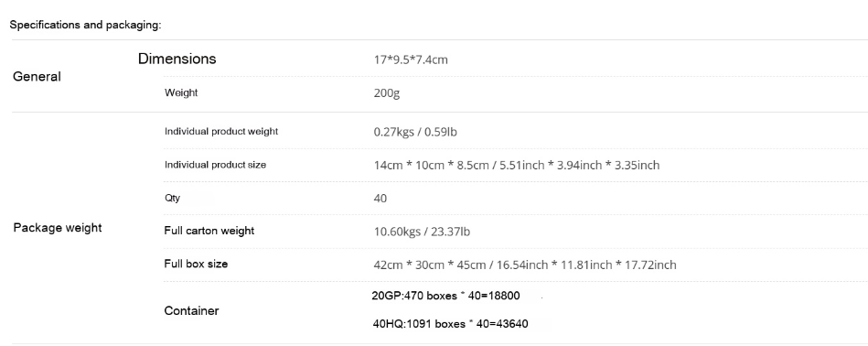Select the 200g weight value
This screenshot has height=346, width=868.
(x=386, y=93)
